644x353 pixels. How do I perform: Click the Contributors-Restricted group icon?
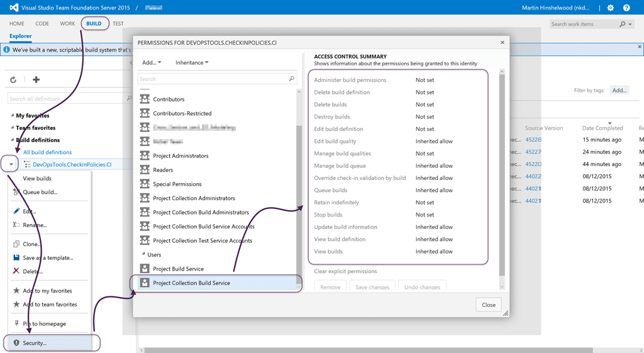coord(145,113)
